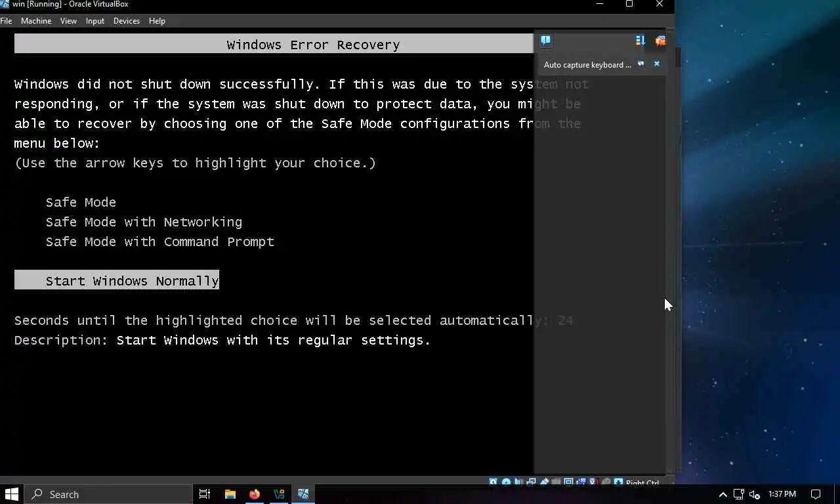The height and width of the screenshot is (504, 840).
Task: Open the Windows Action Center icon
Action: [x=816, y=494]
